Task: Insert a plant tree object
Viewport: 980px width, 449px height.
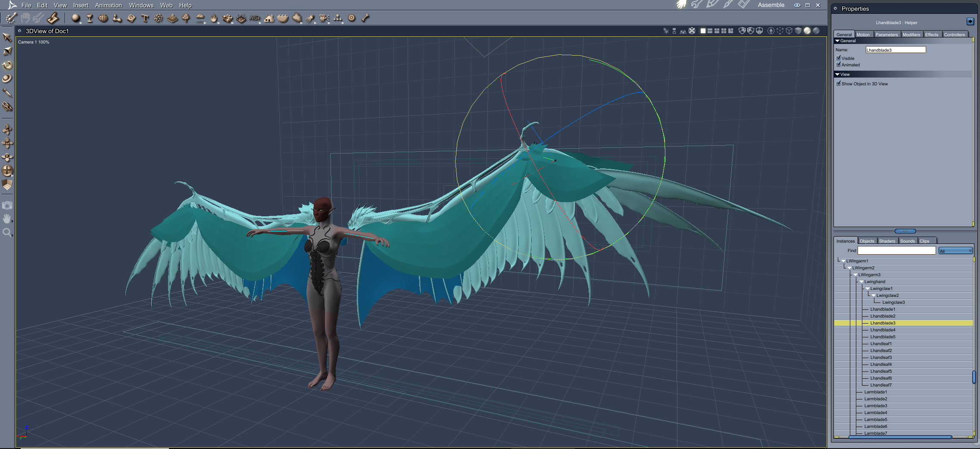Action: 186,18
